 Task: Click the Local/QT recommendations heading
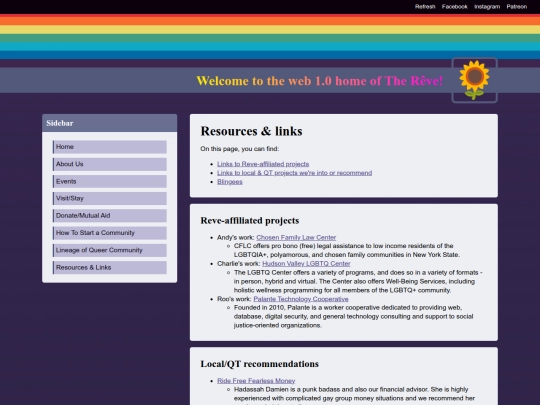[x=260, y=364]
